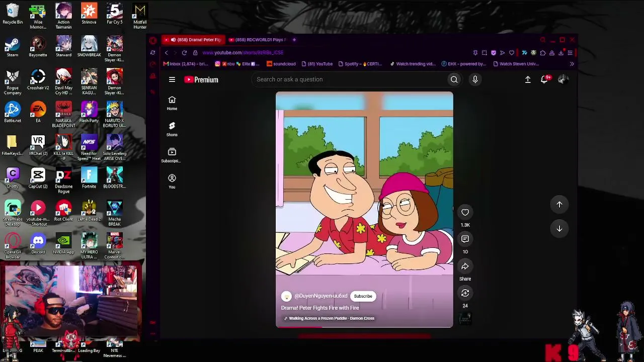
Task: Open the browser extensions puzzle icon
Action: [x=542, y=53]
